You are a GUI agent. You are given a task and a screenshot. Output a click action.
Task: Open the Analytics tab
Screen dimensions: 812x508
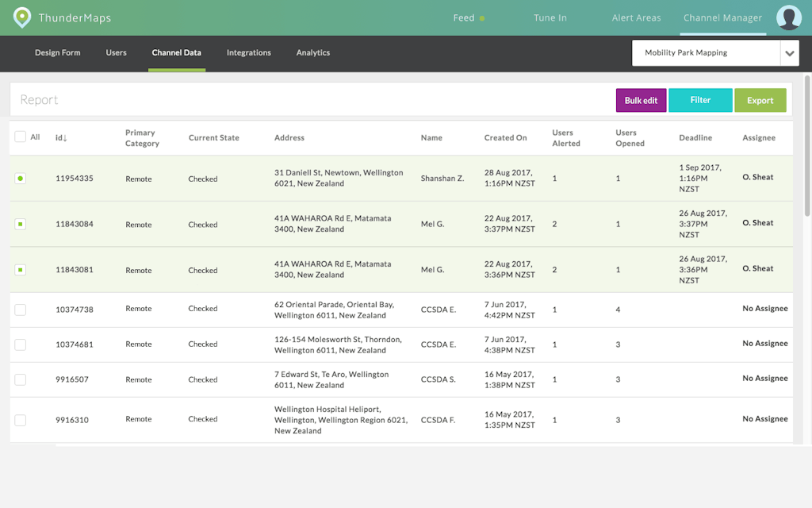312,53
